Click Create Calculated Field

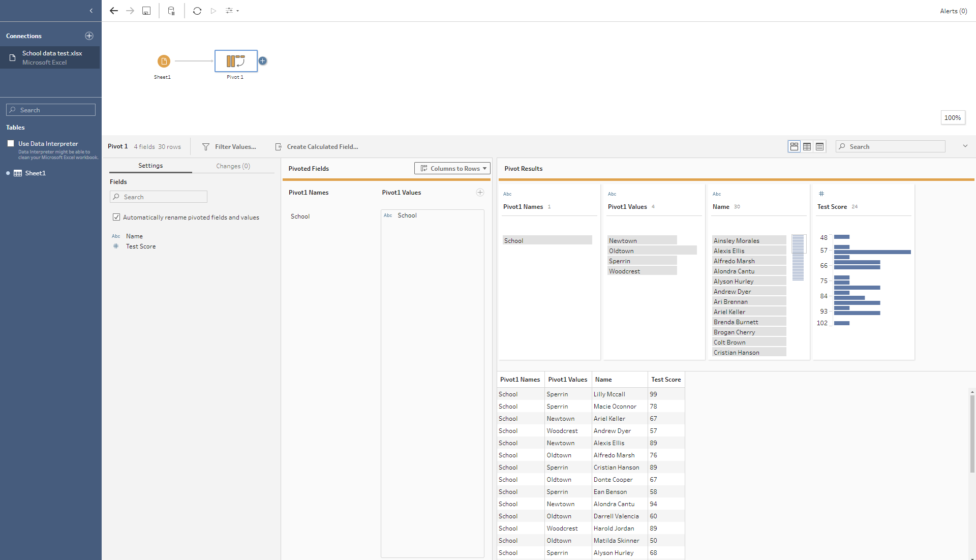[x=317, y=147]
